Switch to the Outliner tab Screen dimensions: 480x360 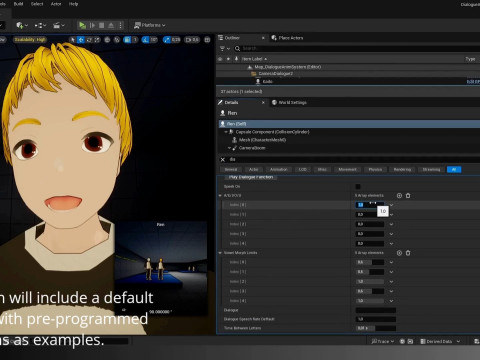point(232,38)
